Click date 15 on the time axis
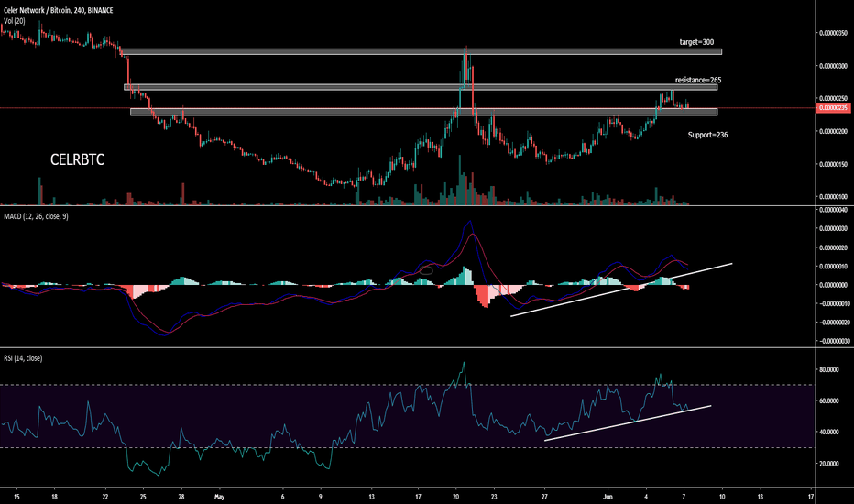 pos(16,497)
